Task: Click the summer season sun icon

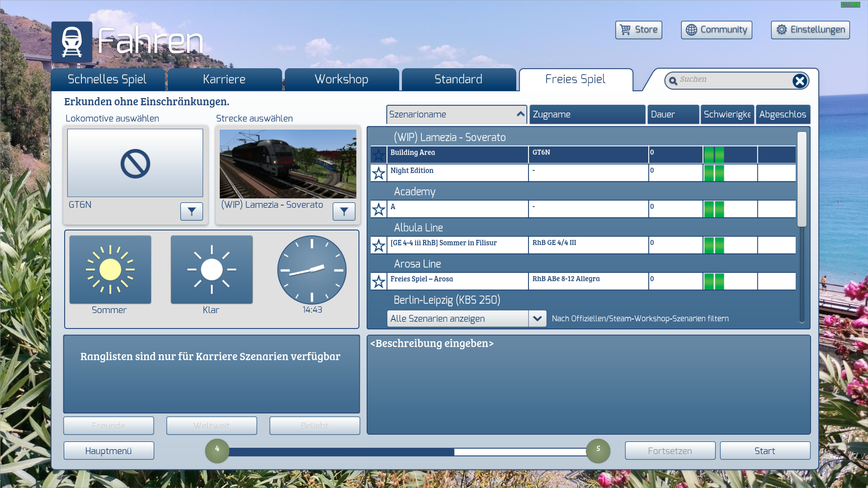Action: pos(110,270)
